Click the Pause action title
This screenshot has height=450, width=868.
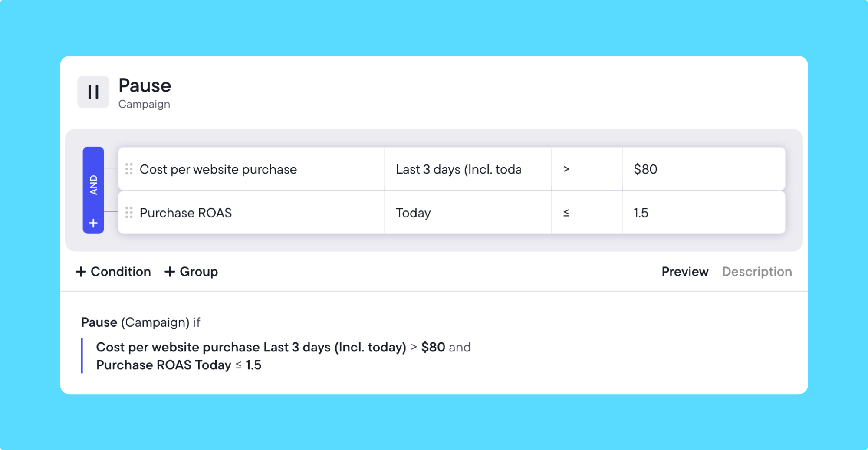(x=145, y=86)
